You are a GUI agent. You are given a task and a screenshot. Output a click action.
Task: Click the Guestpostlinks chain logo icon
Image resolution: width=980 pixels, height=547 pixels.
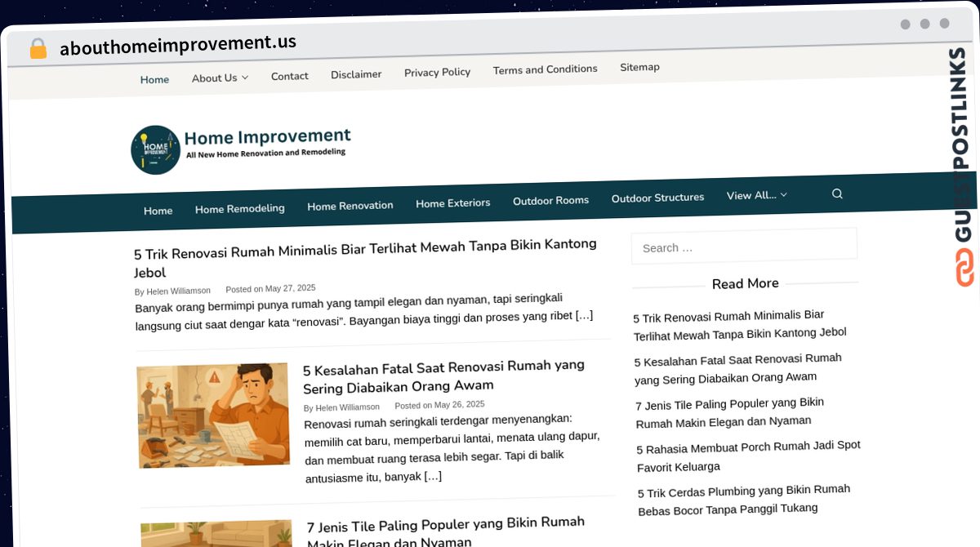coord(964,267)
